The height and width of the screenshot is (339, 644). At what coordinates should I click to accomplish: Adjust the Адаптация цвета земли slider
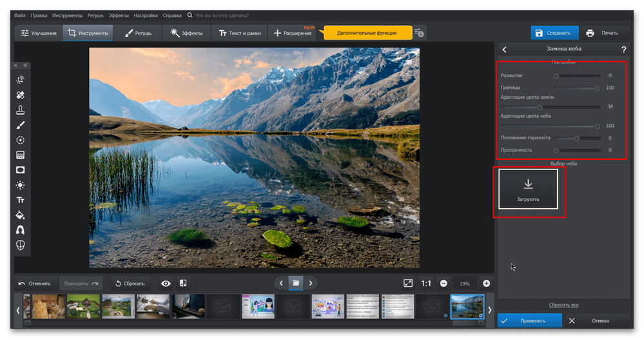[x=551, y=107]
